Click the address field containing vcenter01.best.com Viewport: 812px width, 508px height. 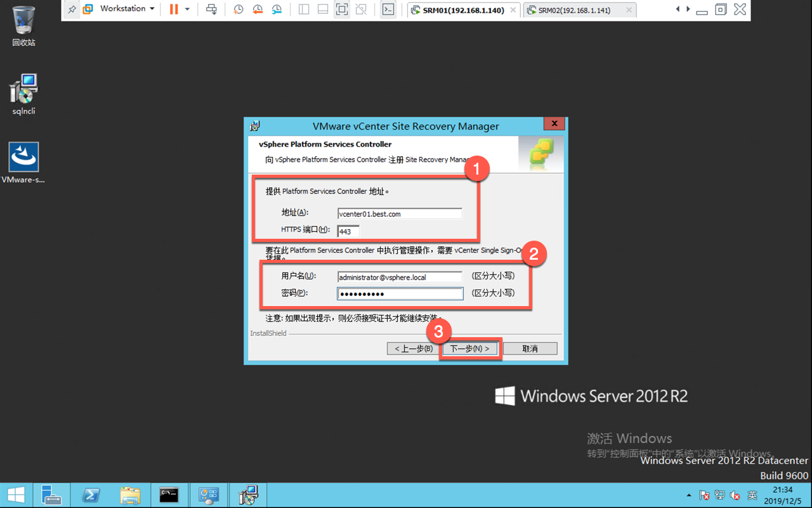coord(400,214)
